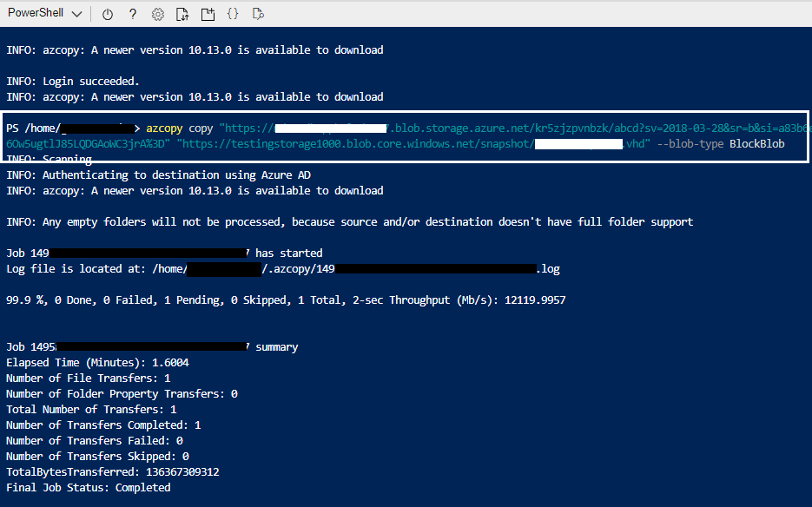The height and width of the screenshot is (507, 812).
Task: Launch the integrated editor with braces icon
Action: click(x=234, y=13)
